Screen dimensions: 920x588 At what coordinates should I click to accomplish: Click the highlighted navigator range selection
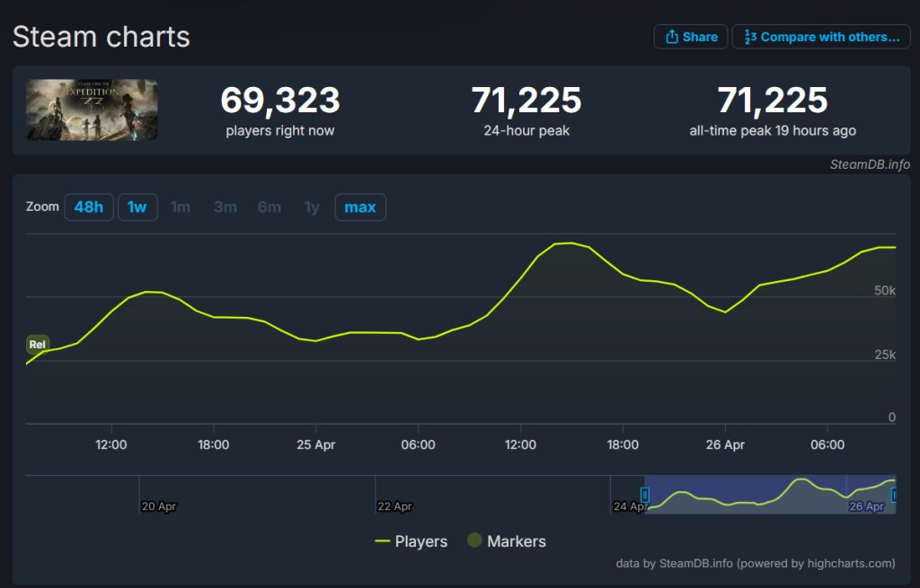pyautogui.click(x=770, y=495)
